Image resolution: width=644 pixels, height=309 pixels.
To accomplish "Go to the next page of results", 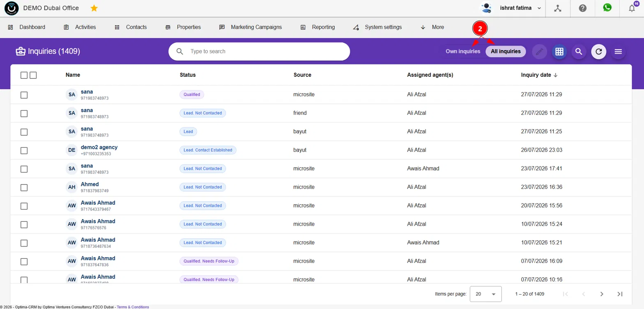I will [602, 294].
